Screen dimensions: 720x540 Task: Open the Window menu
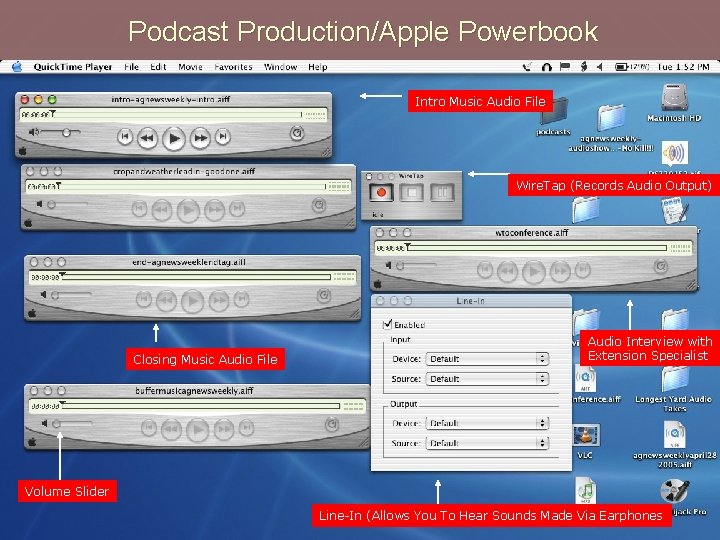[280, 67]
